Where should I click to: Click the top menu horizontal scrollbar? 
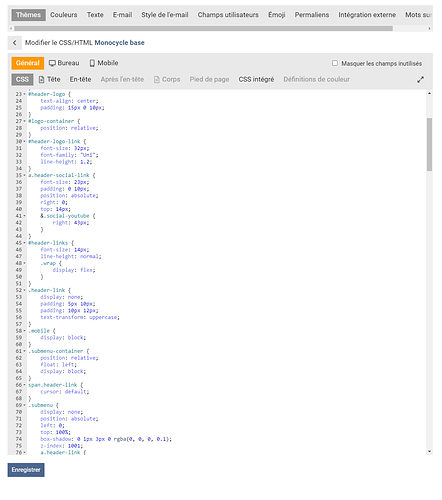tap(203, 29)
